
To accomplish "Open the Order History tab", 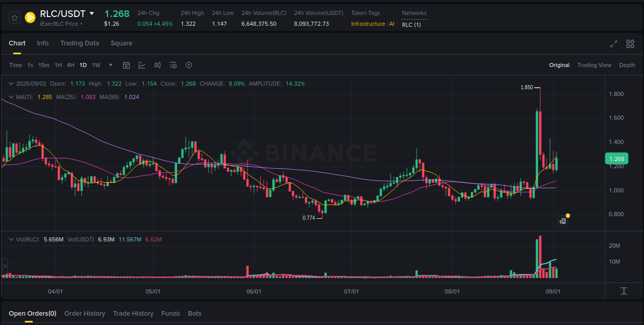I will (x=84, y=313).
